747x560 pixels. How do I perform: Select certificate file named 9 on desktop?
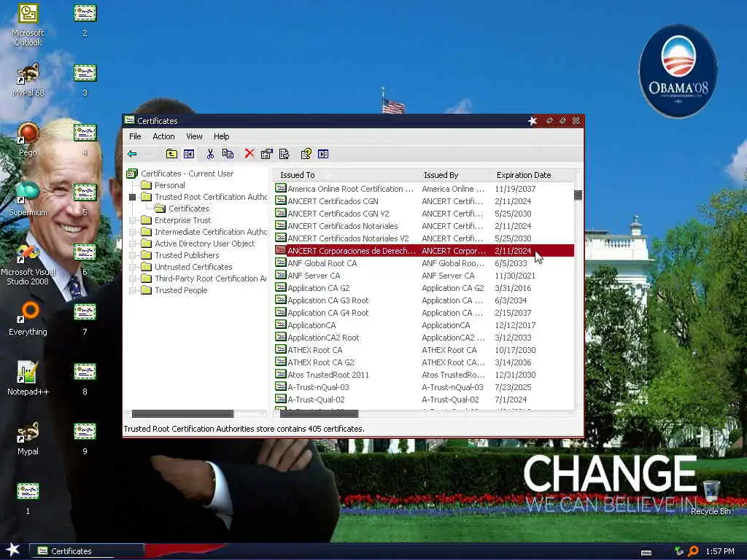[x=85, y=438]
